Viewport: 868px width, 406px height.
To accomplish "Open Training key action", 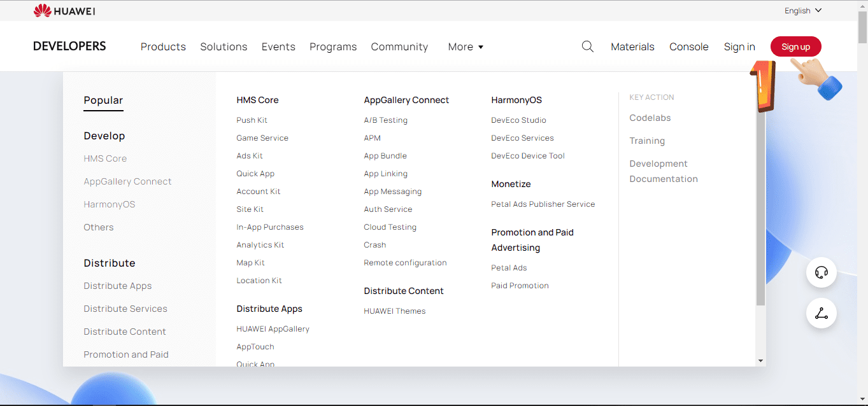I will tap(647, 141).
